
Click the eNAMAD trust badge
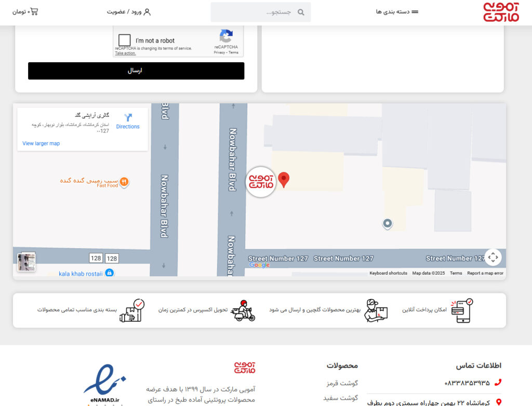(106, 384)
